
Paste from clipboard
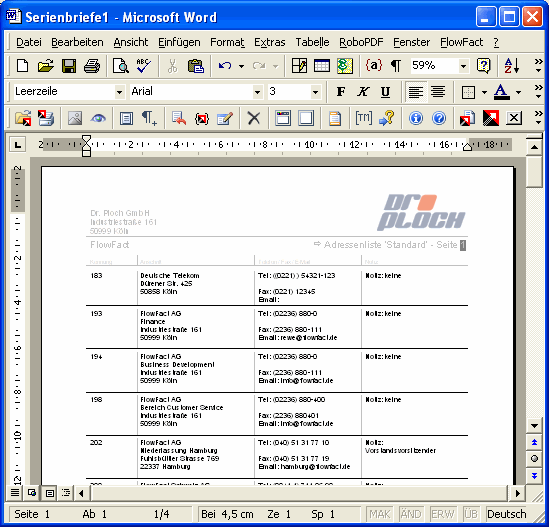pyautogui.click(x=196, y=65)
